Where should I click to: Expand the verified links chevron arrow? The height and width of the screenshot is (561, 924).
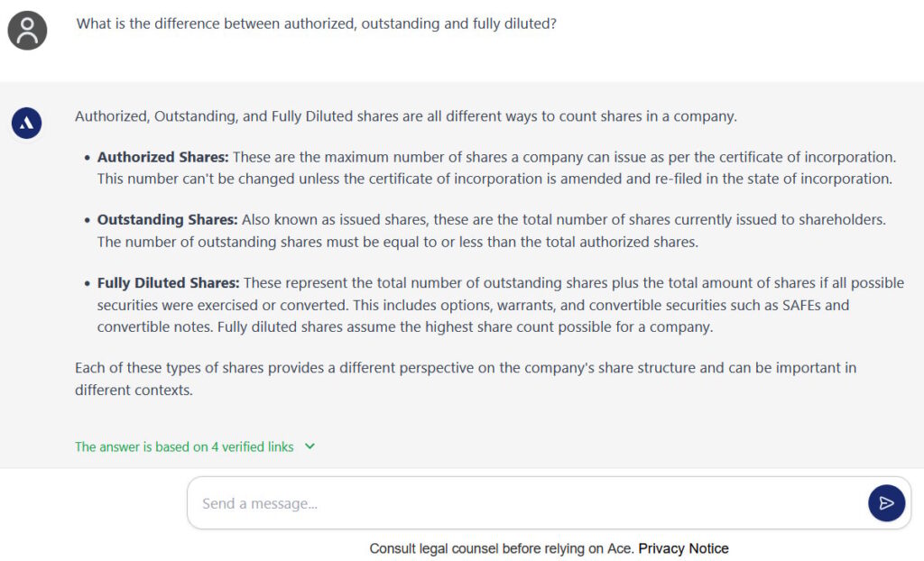310,446
